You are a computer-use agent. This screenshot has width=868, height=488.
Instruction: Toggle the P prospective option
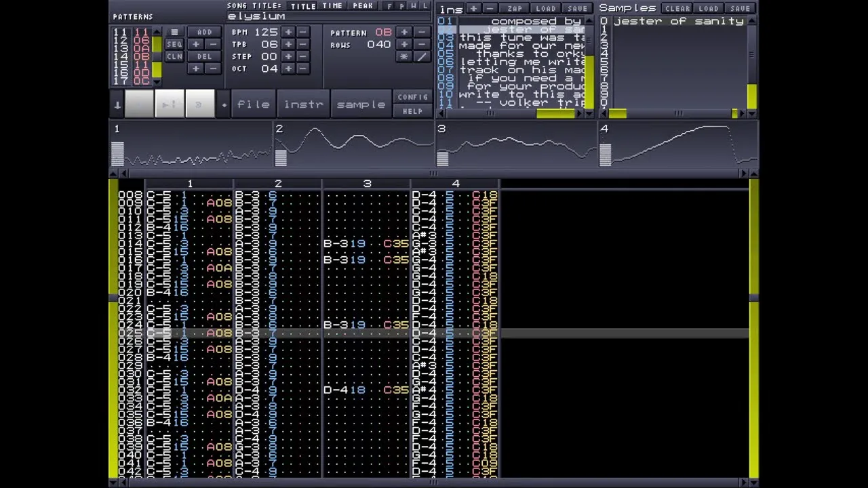401,6
